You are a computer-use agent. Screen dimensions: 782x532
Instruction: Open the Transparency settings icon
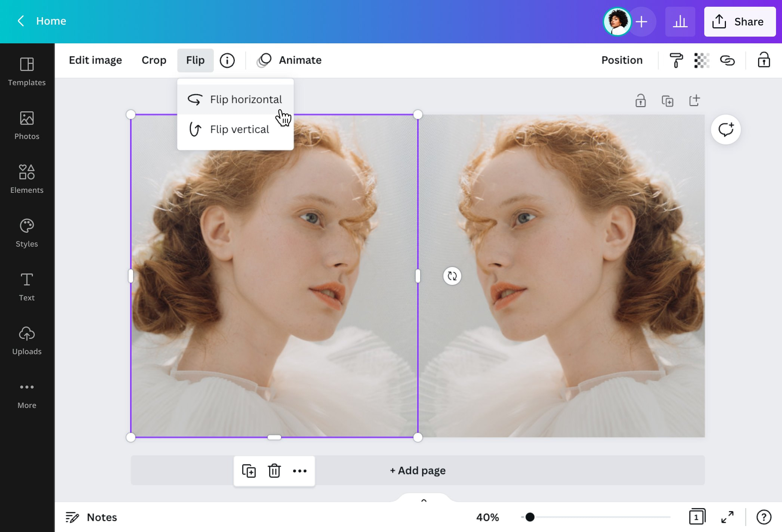tap(702, 60)
